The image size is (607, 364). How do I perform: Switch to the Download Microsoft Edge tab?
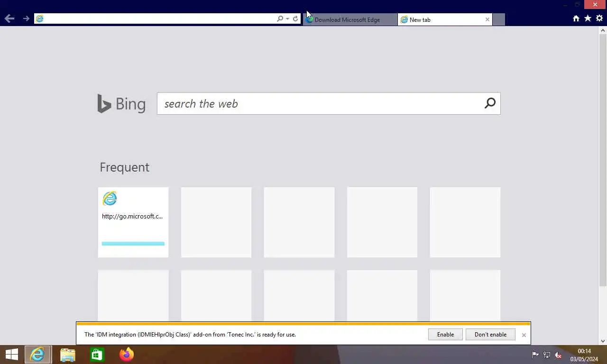click(x=350, y=19)
